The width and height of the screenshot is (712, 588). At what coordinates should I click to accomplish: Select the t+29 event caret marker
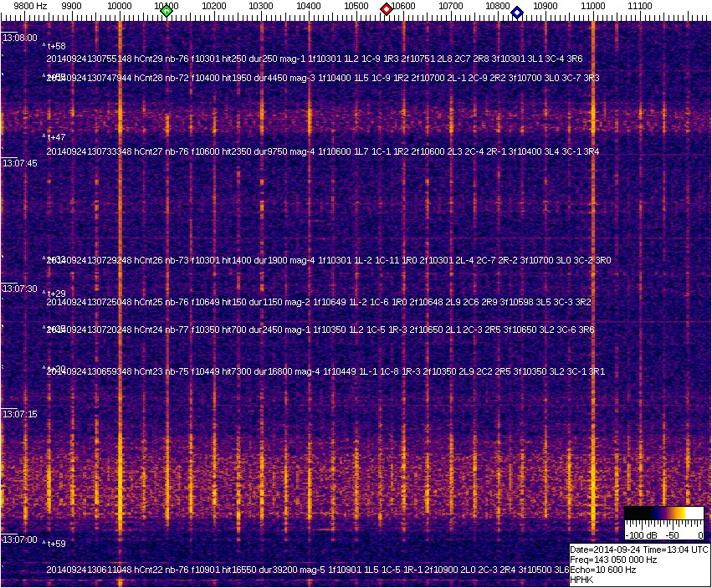(x=55, y=294)
